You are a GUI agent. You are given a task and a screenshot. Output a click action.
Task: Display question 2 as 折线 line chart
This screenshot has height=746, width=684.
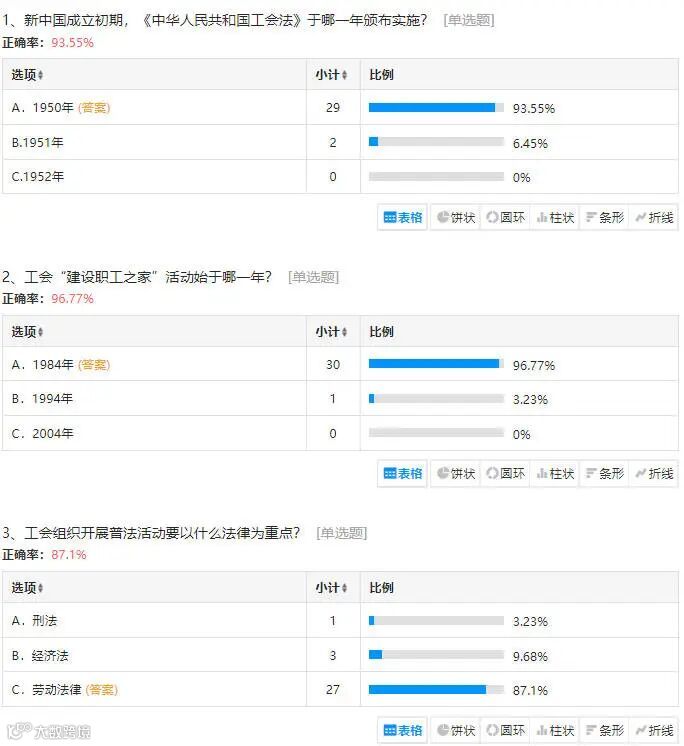point(654,473)
